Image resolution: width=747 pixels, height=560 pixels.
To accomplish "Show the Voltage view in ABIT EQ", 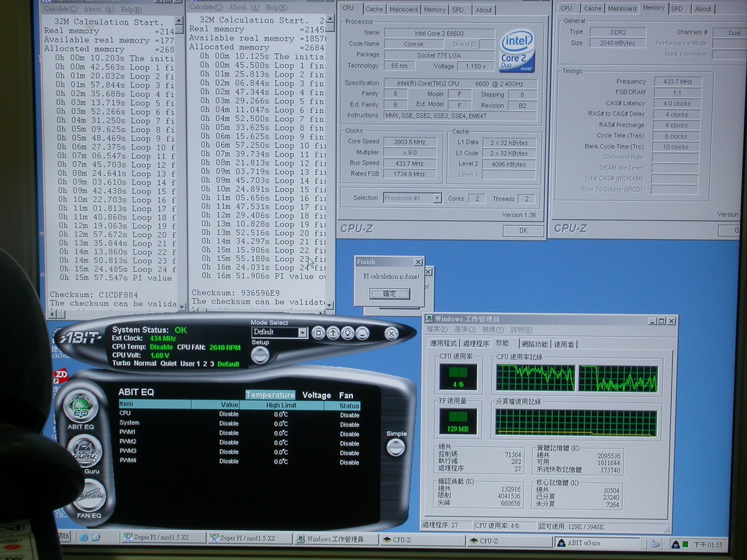I will 316,395.
